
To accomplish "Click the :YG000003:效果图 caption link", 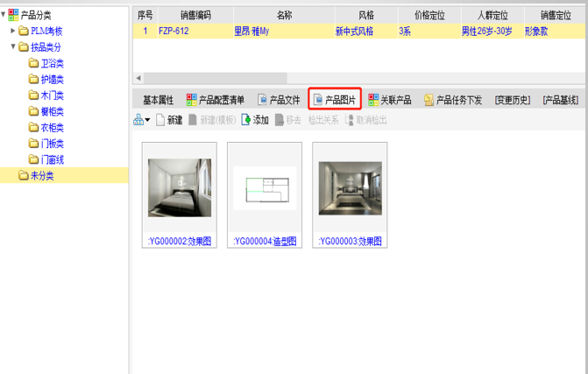I will pos(351,241).
